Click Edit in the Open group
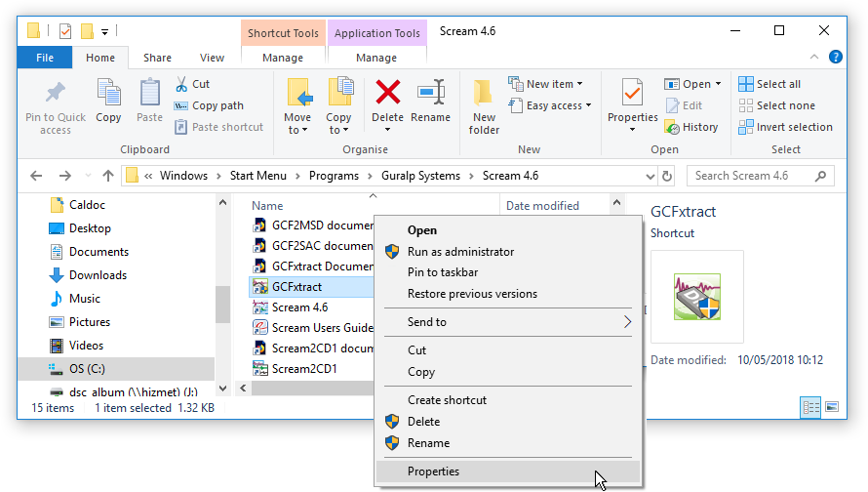 click(684, 105)
